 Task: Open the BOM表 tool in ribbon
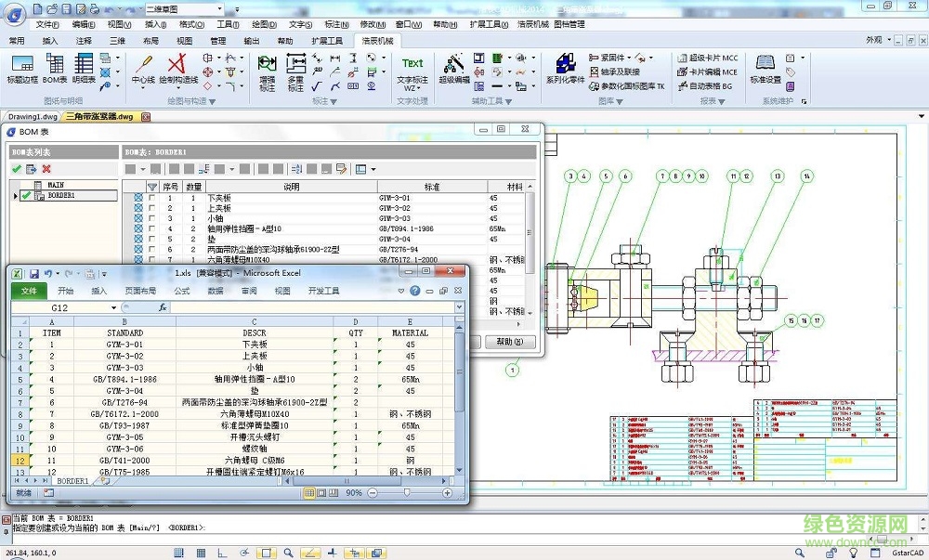click(54, 69)
